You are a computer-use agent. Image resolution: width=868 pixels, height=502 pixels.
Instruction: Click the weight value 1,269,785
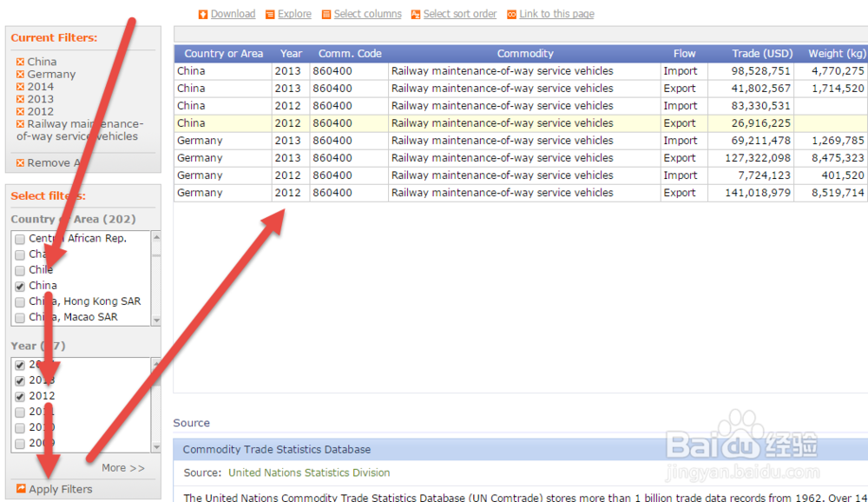[838, 141]
